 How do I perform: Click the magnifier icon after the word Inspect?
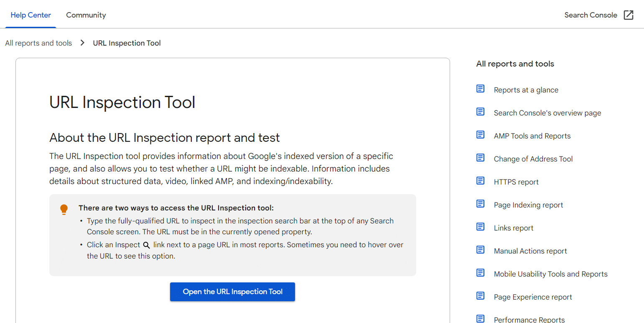(146, 245)
